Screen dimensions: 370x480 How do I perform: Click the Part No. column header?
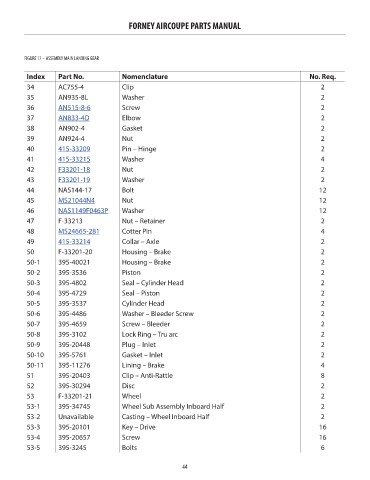(71, 77)
